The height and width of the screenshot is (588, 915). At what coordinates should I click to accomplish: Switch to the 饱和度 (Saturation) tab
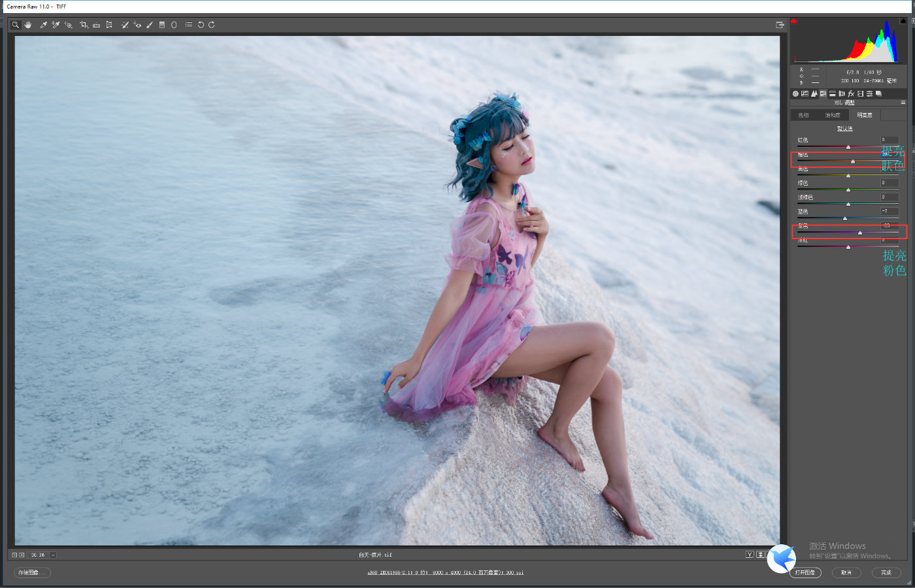(833, 115)
